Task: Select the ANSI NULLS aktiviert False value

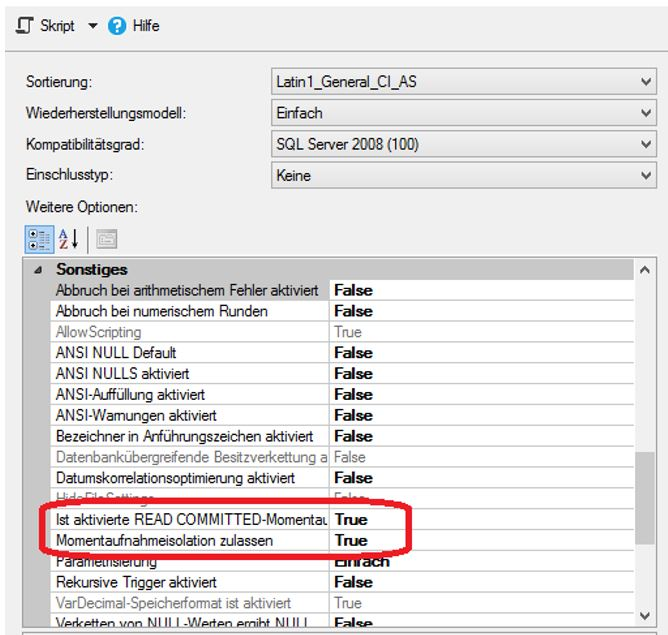Action: [x=353, y=373]
